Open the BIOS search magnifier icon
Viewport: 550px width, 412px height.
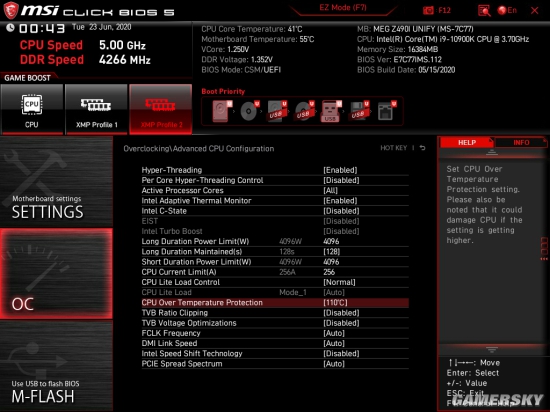pyautogui.click(x=484, y=11)
